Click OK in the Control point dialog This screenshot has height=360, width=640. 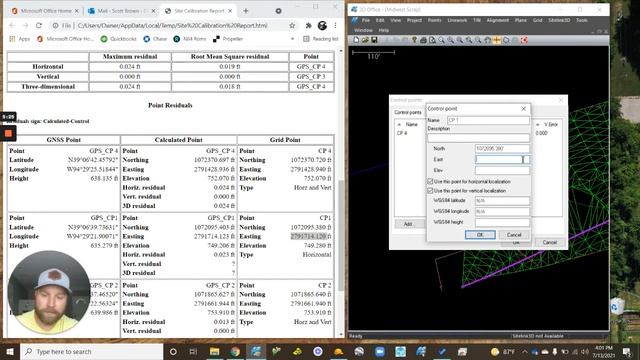coord(480,235)
